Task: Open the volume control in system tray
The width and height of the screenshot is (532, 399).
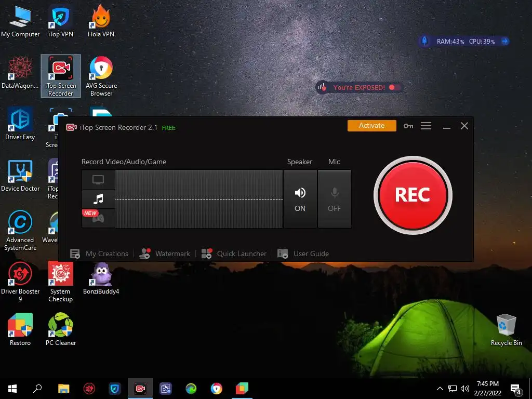Action: pos(465,389)
